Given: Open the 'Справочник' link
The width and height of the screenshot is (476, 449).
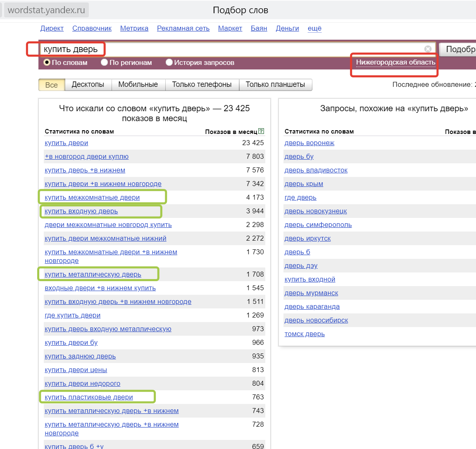Looking at the screenshot, I should (x=92, y=28).
